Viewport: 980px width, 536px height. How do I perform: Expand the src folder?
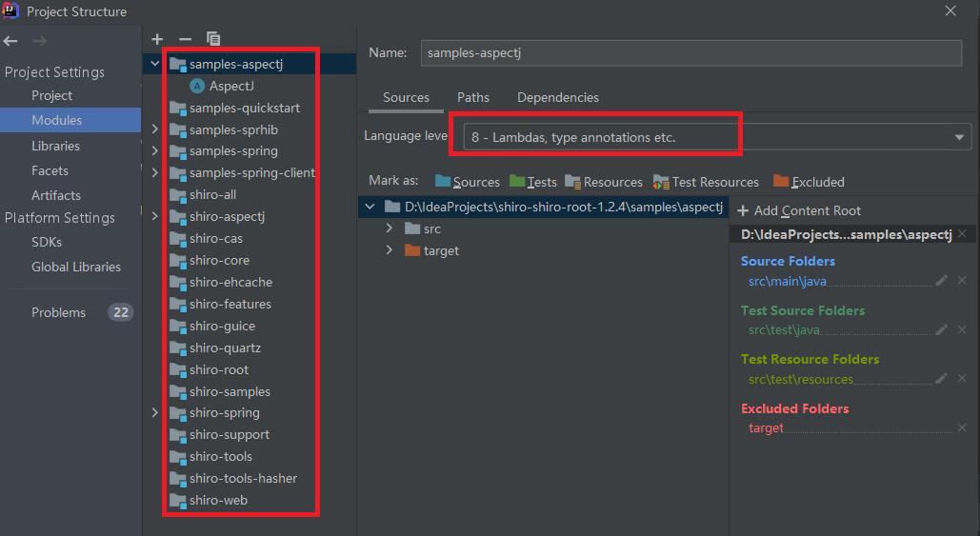pos(390,228)
